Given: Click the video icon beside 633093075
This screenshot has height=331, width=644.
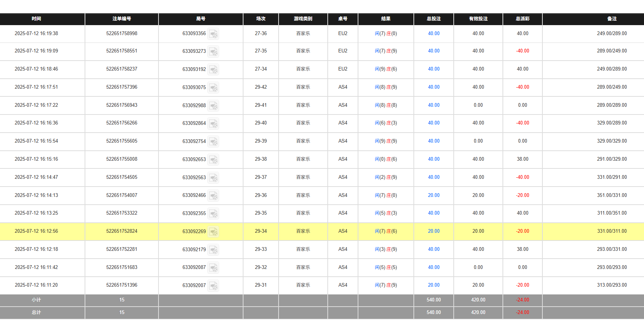Looking at the screenshot, I should point(213,88).
